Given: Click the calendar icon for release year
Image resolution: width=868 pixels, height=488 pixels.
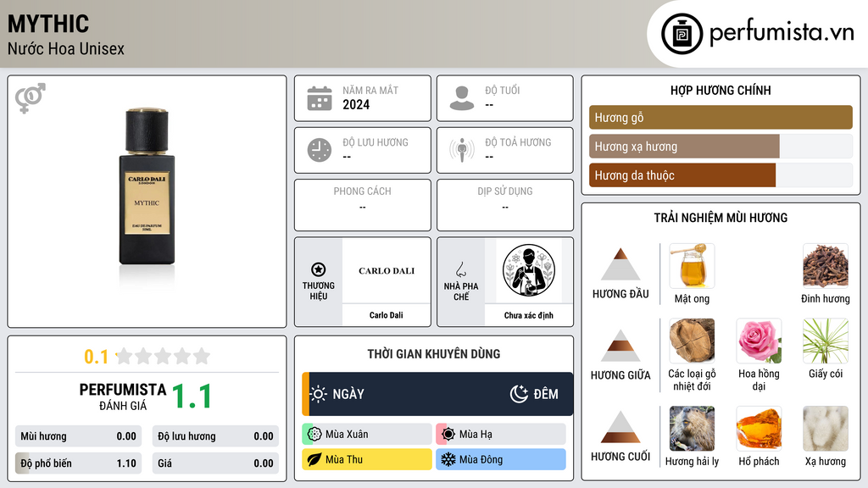Looking at the screenshot, I should 320,98.
